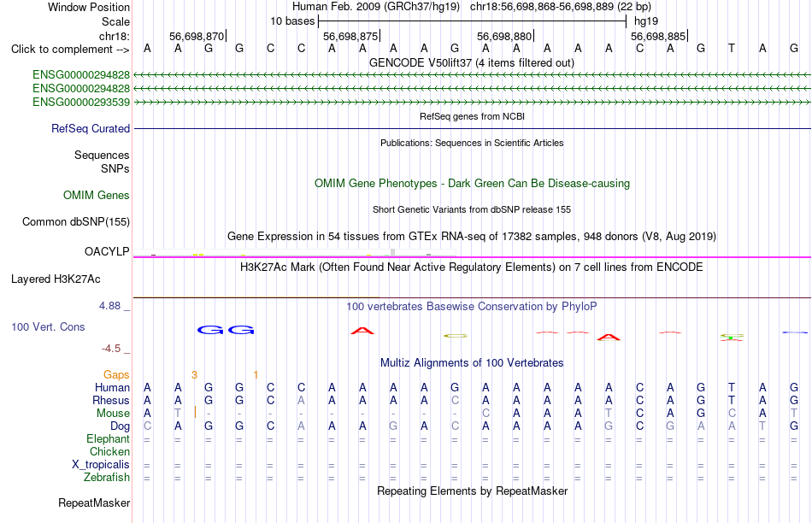Click the blue RefSeq Curated intron line
This screenshot has height=523, width=812.
coord(473,128)
